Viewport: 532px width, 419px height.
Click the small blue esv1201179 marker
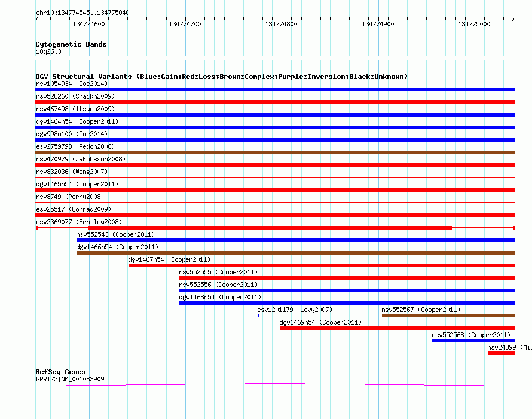coord(259,316)
